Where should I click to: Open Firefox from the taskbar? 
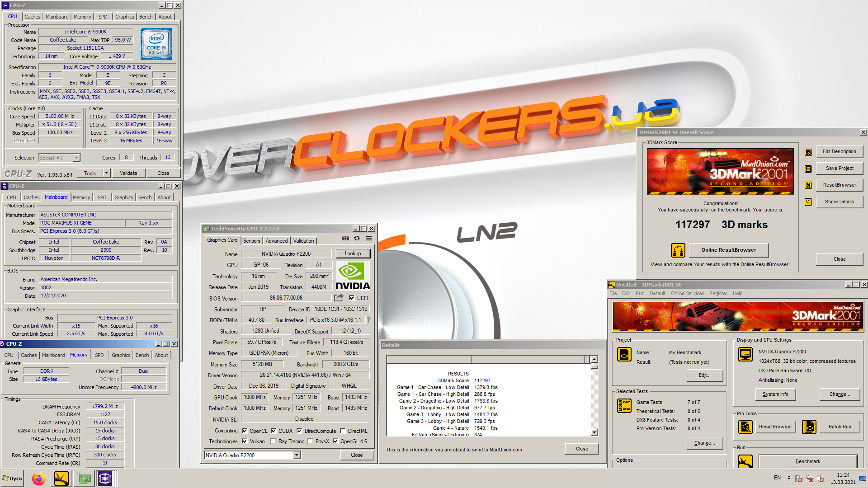39,478
